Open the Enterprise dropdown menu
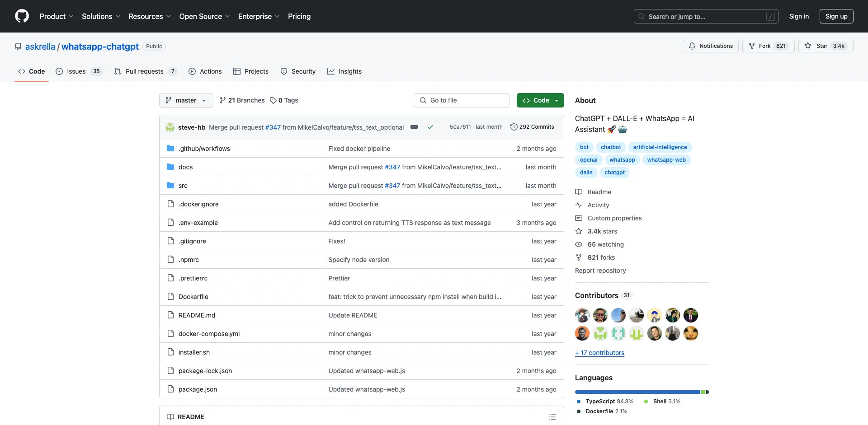 pyautogui.click(x=259, y=16)
